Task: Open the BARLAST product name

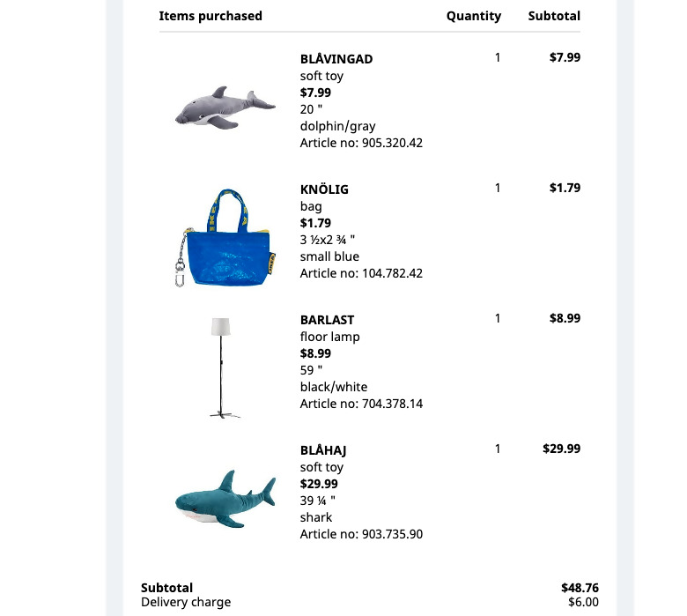Action: pos(327,320)
